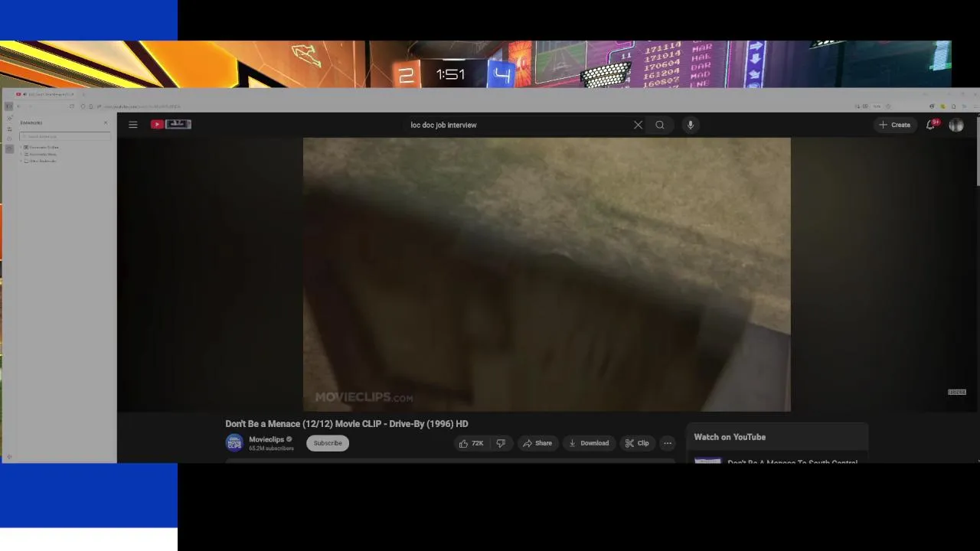Open the account avatar menu

(956, 125)
